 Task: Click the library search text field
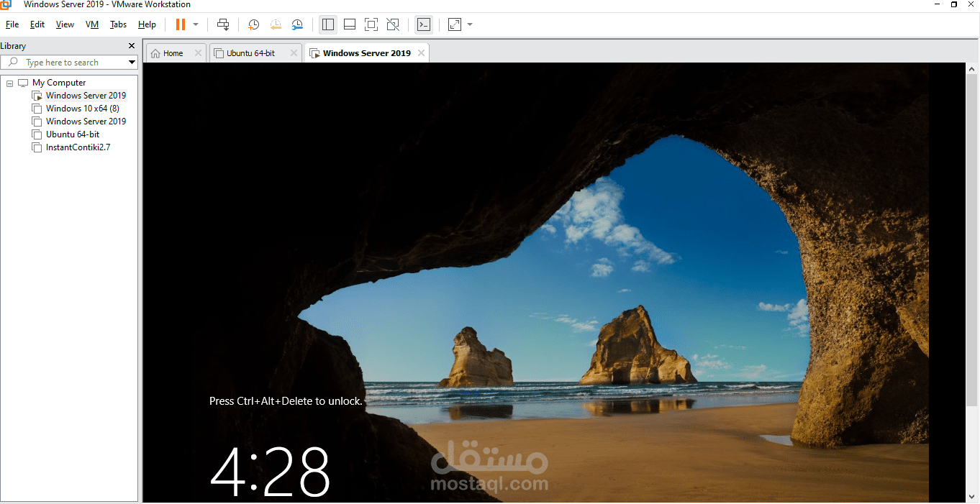click(x=72, y=63)
